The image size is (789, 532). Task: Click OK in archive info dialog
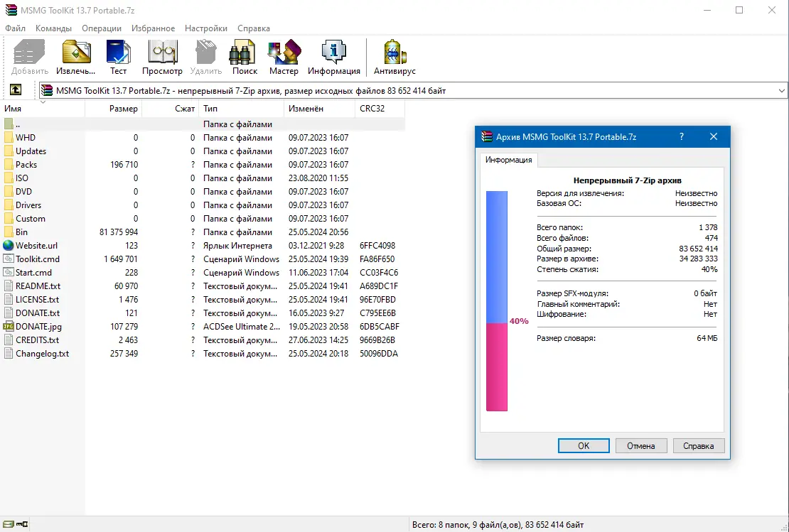click(x=584, y=445)
